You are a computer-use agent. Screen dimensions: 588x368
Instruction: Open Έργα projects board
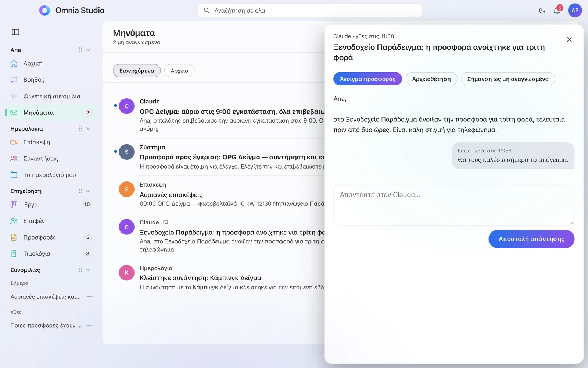50,204
